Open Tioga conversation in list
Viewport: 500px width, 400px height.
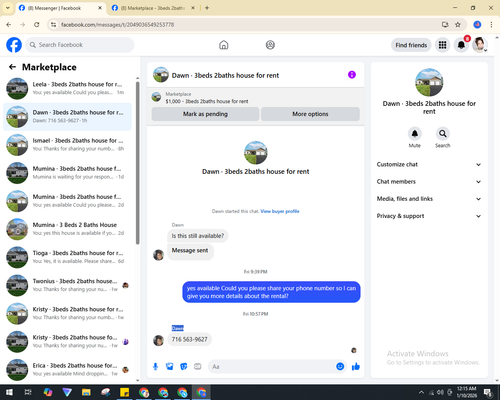tap(67, 257)
